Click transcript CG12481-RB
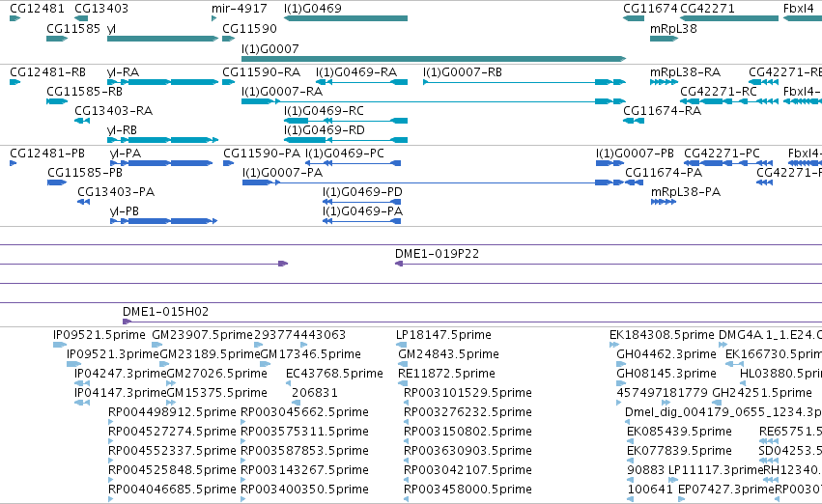Viewport: 822px width, 504px height. 47,71
